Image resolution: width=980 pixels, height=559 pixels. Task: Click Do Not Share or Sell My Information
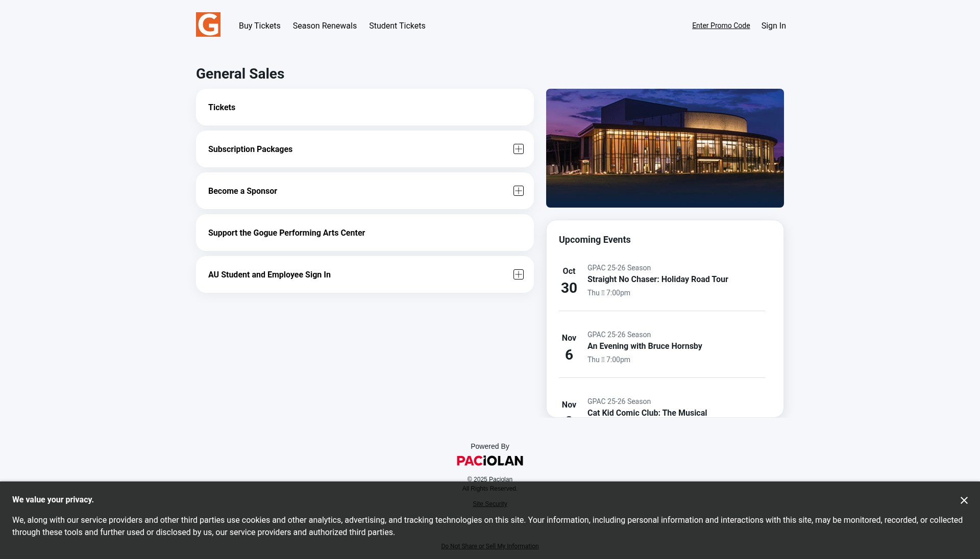click(x=490, y=546)
